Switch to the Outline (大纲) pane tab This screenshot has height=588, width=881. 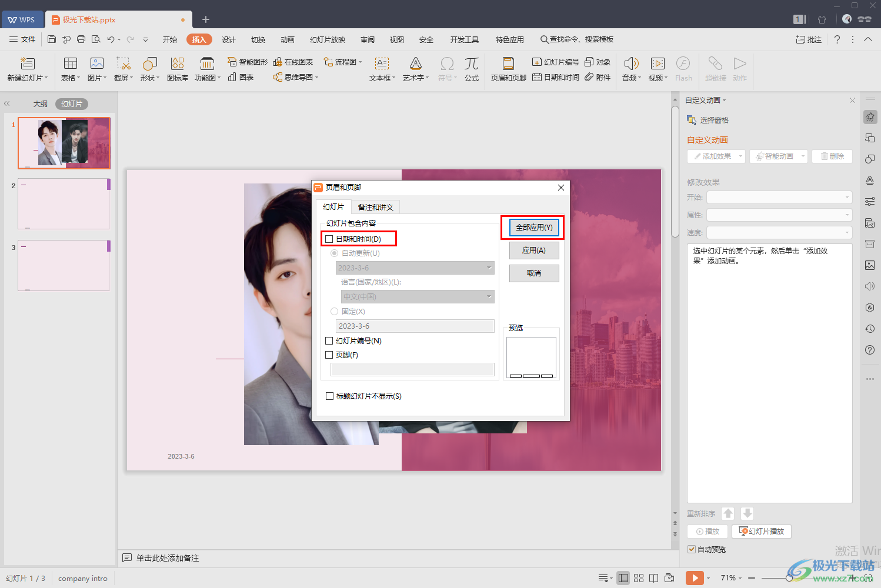coord(41,103)
